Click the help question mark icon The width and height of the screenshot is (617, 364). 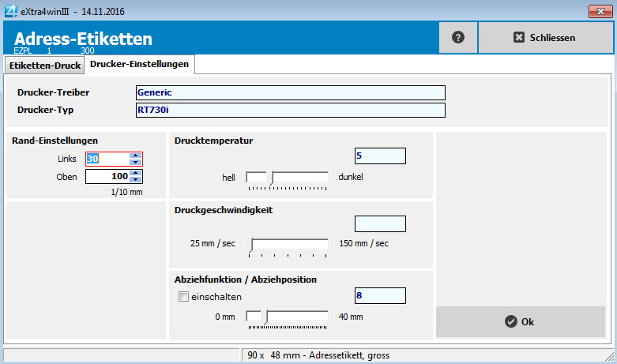click(457, 37)
